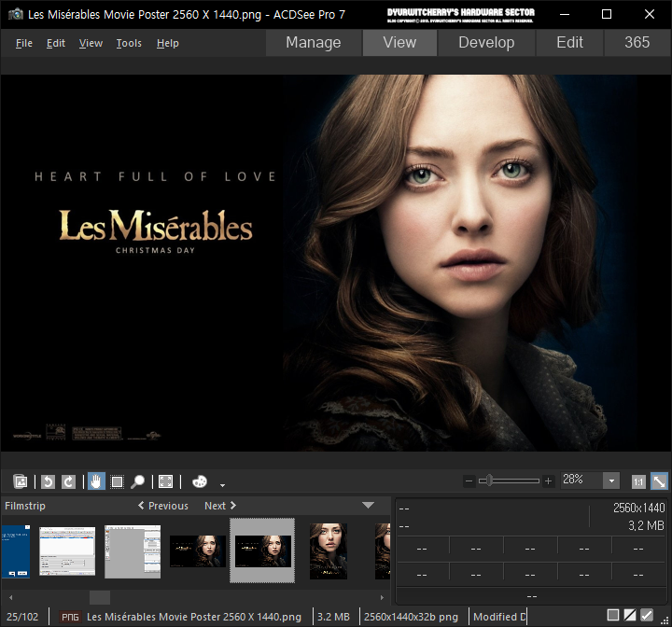
Task: Open the Edit menu
Action: coord(56,43)
